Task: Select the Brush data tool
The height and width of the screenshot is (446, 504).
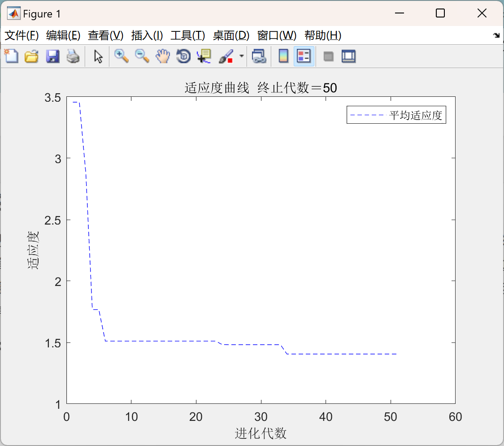Action: 226,56
